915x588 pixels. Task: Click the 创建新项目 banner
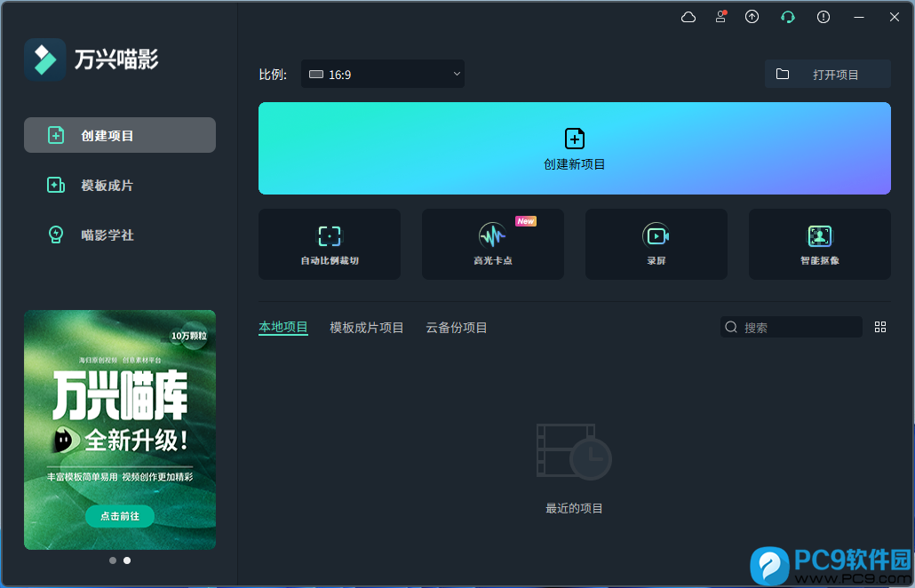click(574, 148)
